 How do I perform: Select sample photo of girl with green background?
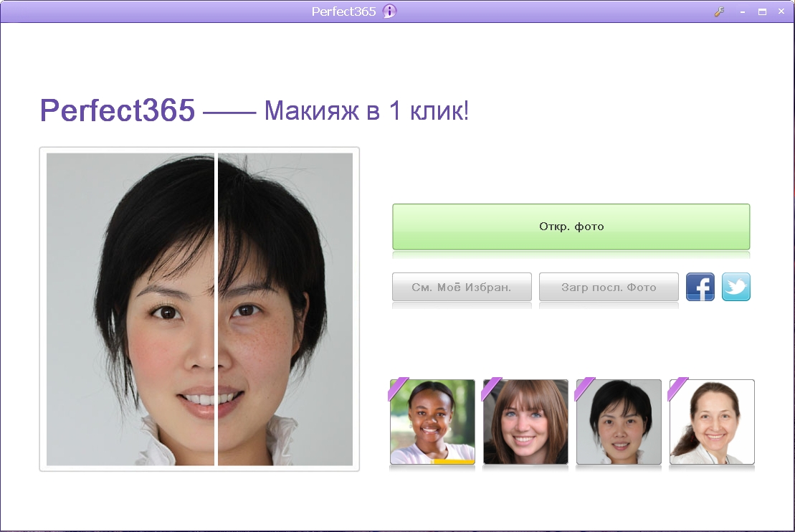coord(432,422)
